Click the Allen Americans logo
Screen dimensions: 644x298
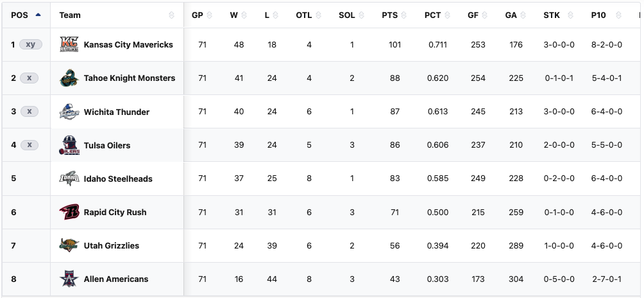[69, 279]
